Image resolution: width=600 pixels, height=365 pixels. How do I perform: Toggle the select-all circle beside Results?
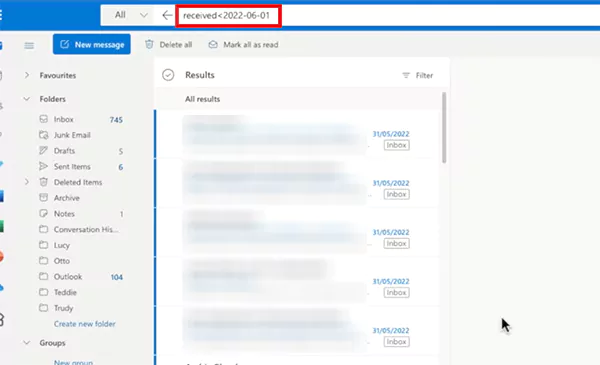click(x=168, y=75)
